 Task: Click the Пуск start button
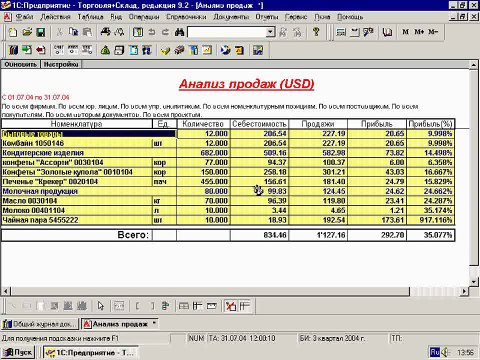point(18,352)
